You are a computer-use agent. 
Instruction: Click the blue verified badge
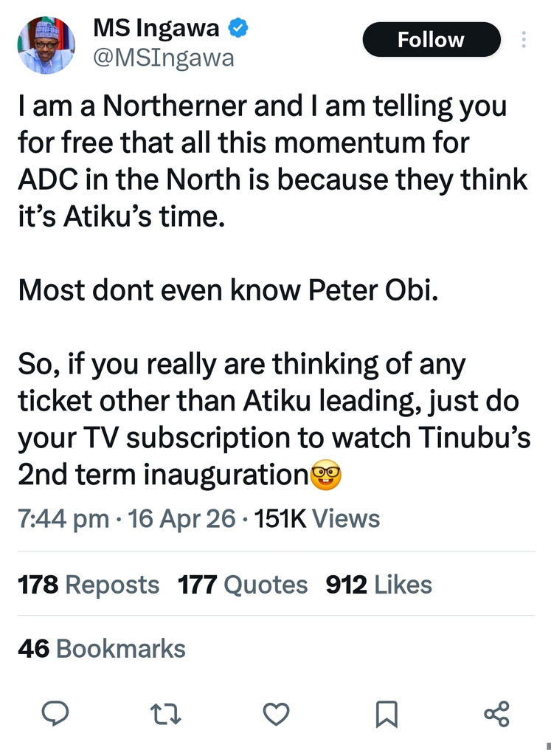(x=238, y=30)
